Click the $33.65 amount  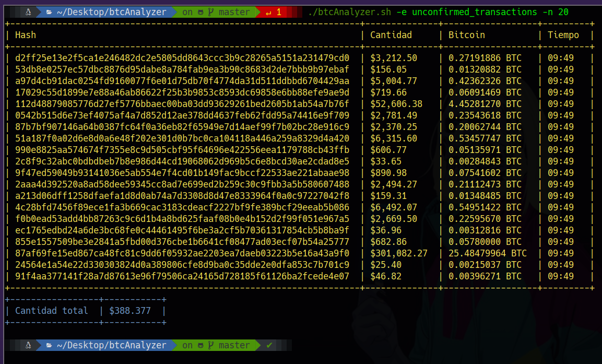386,162
